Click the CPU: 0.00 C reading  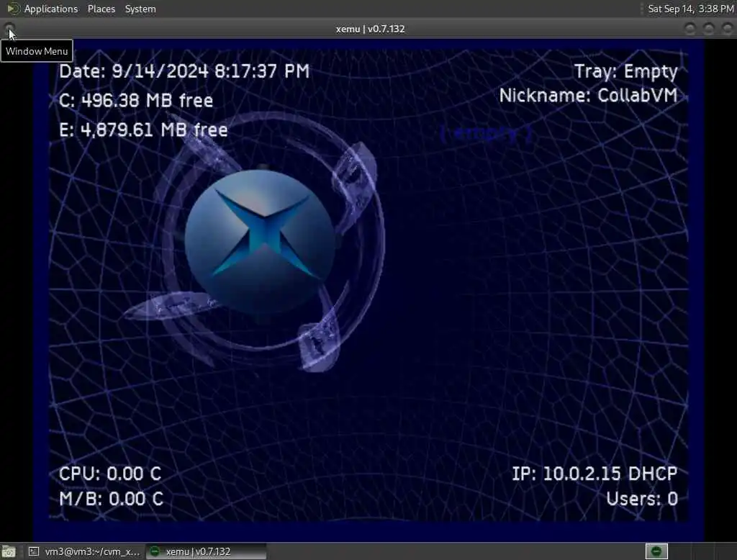(110, 474)
